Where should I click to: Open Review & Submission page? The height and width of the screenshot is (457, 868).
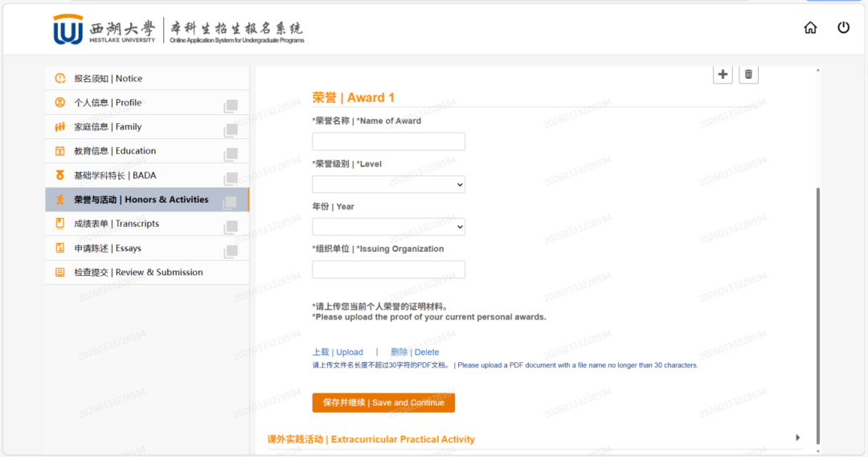(138, 273)
